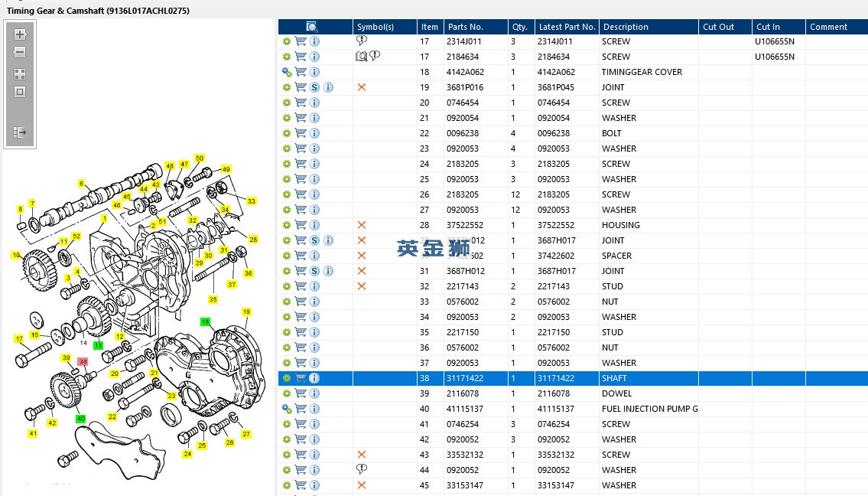Screen dimensions: 868x496
Task: Click callout 28 in the diagram
Action: point(253,240)
